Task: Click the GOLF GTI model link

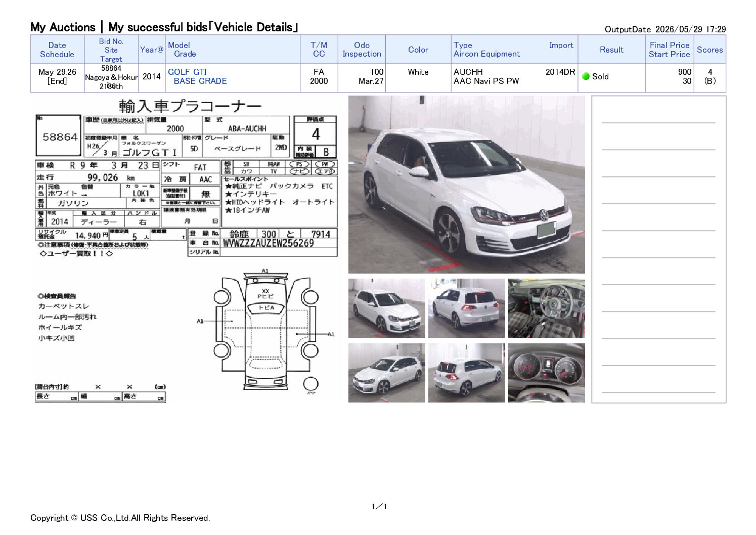Action: [x=187, y=72]
